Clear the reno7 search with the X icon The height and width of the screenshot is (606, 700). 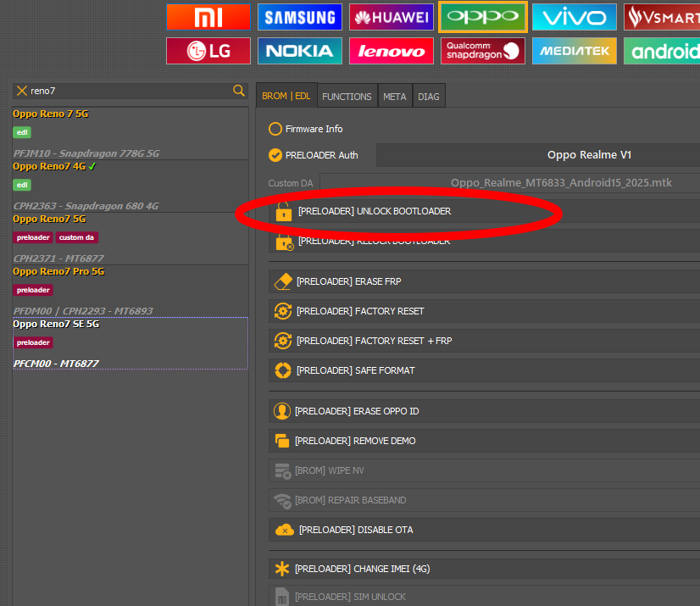[x=21, y=91]
